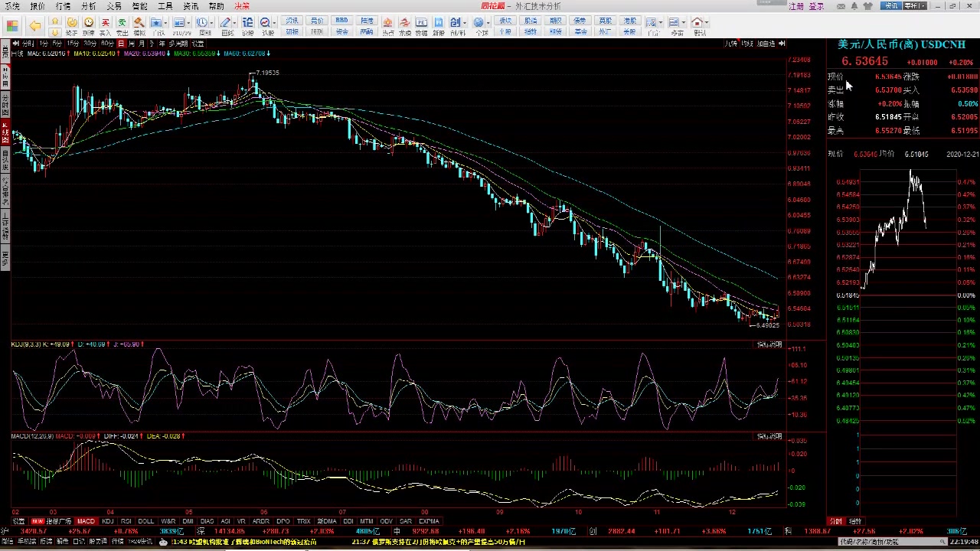Screen dimensions: 980x551
Task: Select the 日 daily period
Action: (121, 44)
